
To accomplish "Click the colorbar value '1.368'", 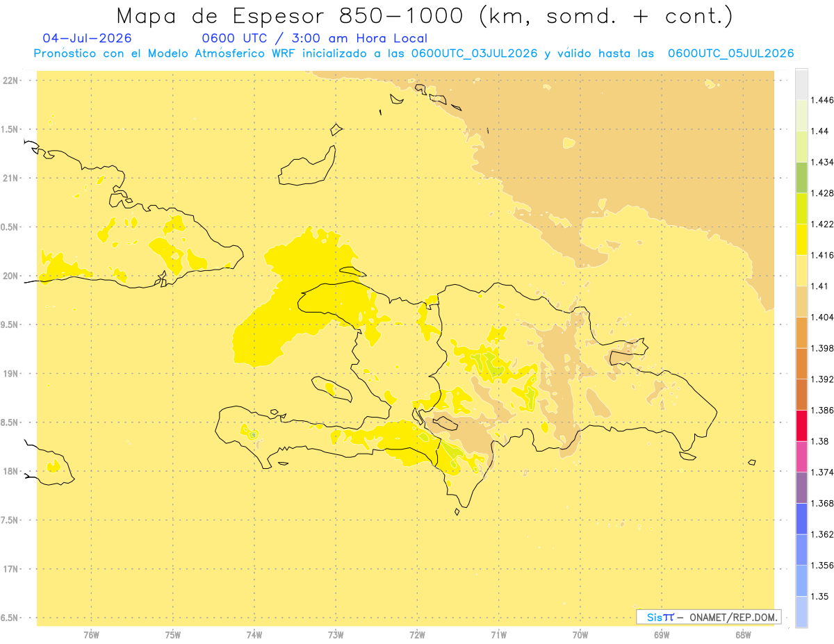I will [822, 503].
